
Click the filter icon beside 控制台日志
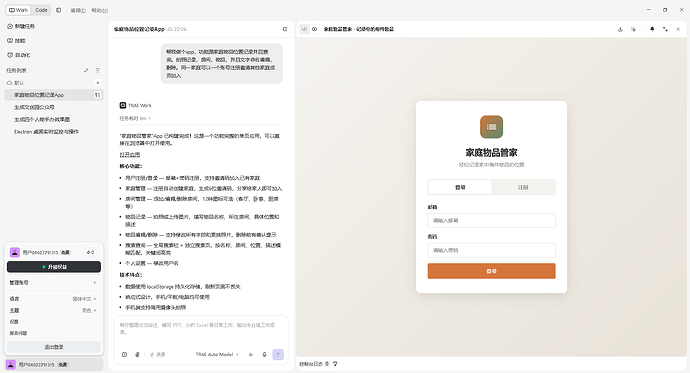point(335,364)
